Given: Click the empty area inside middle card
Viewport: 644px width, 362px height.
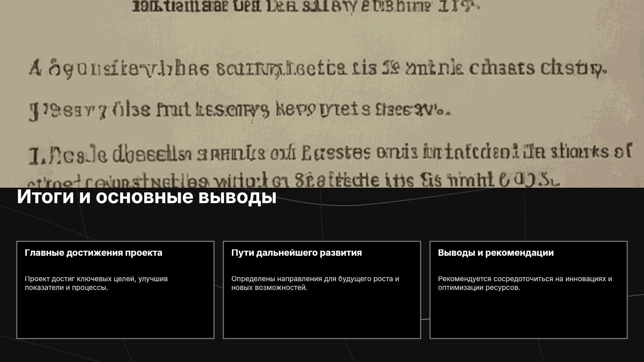Looking at the screenshot, I should [x=322, y=315].
